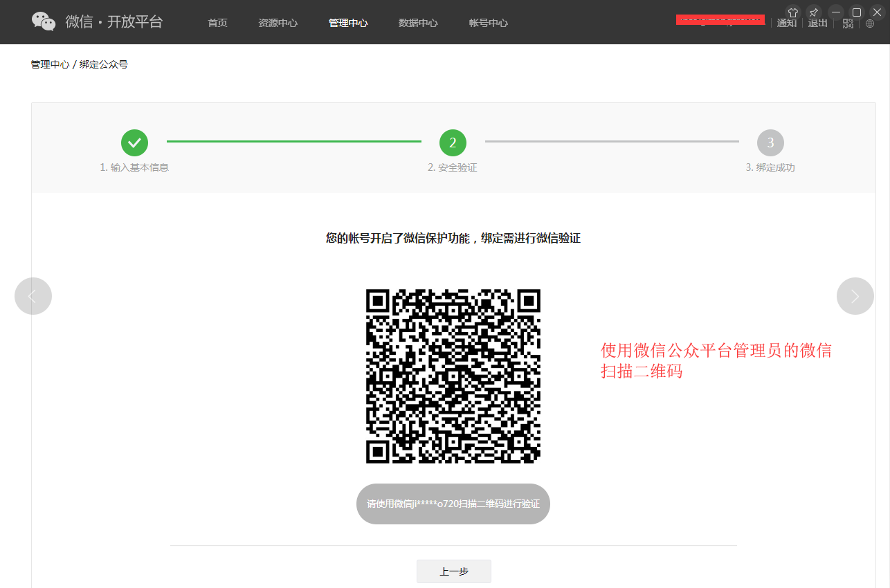
Task: Click the step 3 绑定成功 circle
Action: point(770,143)
